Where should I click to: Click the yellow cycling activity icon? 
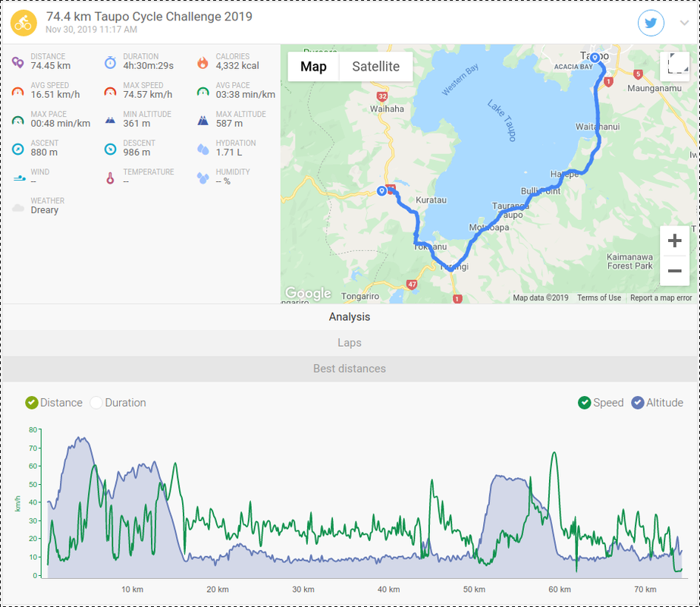(24, 23)
